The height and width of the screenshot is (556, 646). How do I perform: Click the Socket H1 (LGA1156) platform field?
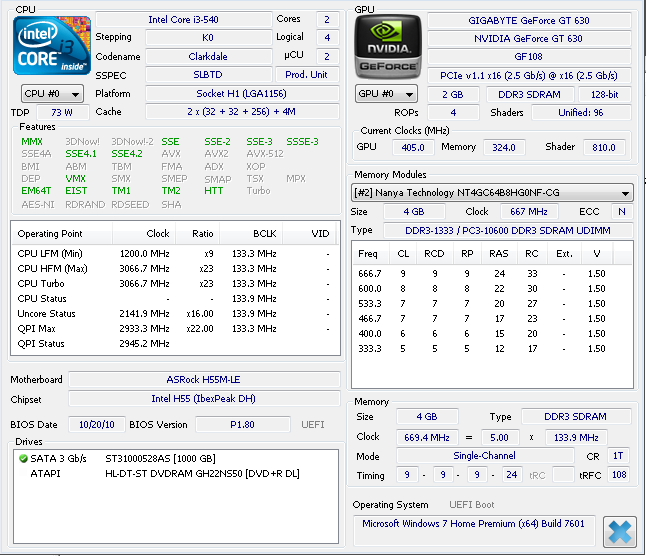coord(242,93)
